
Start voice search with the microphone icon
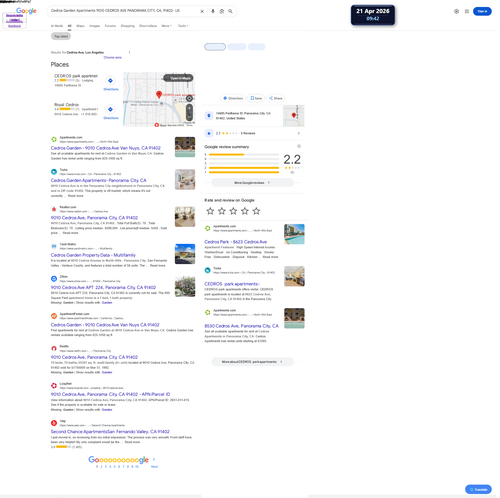(213, 11)
